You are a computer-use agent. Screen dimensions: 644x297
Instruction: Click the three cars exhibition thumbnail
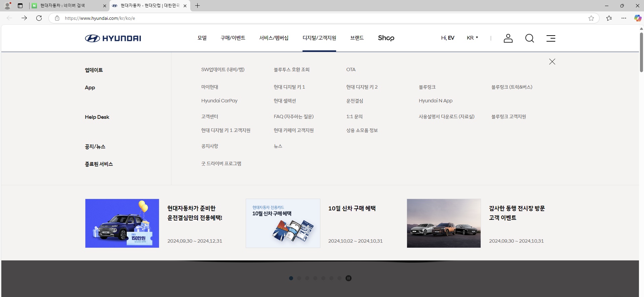pos(444,223)
